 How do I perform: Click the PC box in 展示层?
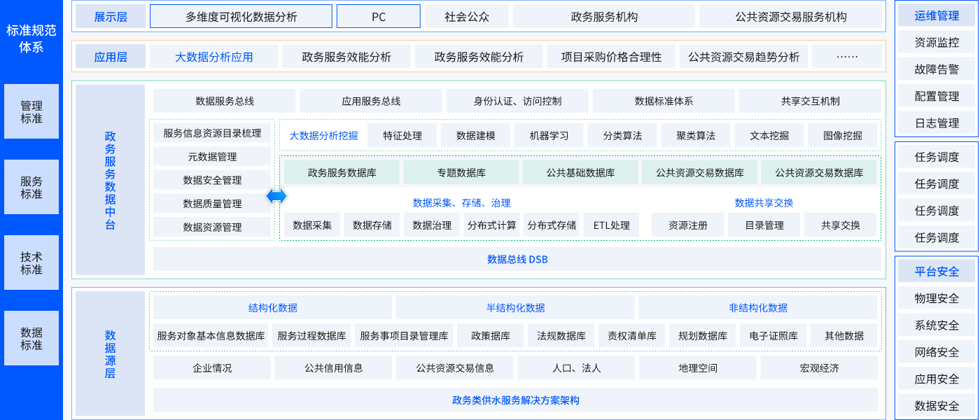[x=379, y=17]
